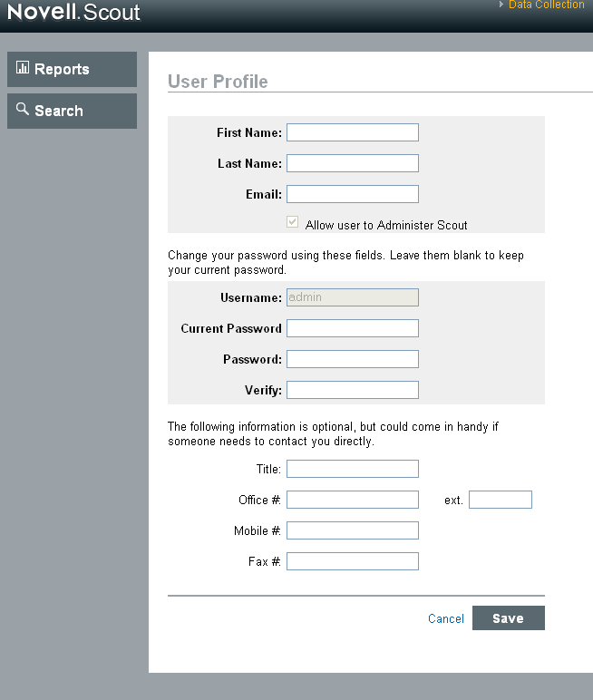Expand the Data Collection arrow

click(501, 5)
